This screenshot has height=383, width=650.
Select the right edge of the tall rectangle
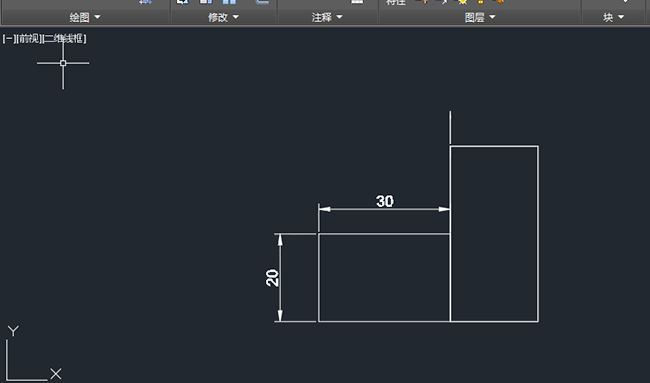(538, 233)
